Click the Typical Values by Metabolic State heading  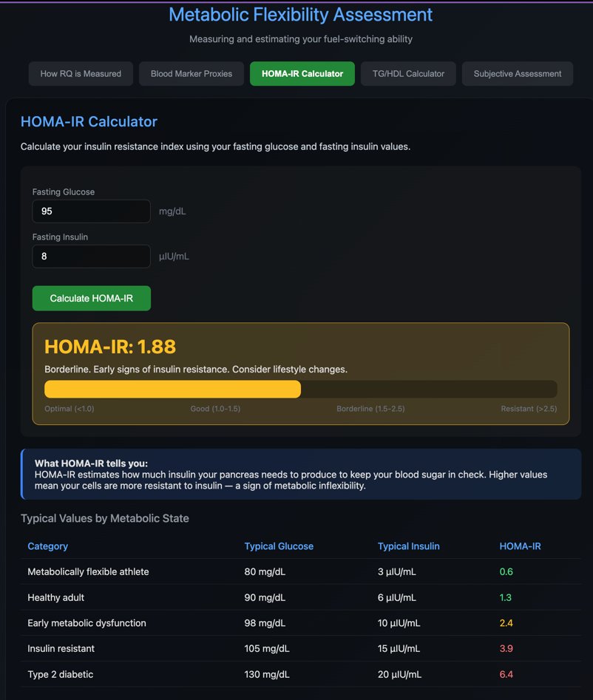104,518
